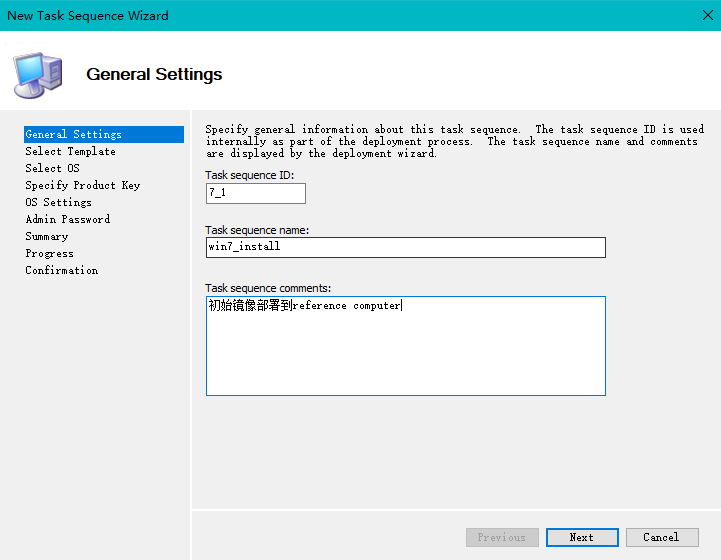Click the Task sequence ID label
Screen dimensions: 721x560
(x=250, y=175)
